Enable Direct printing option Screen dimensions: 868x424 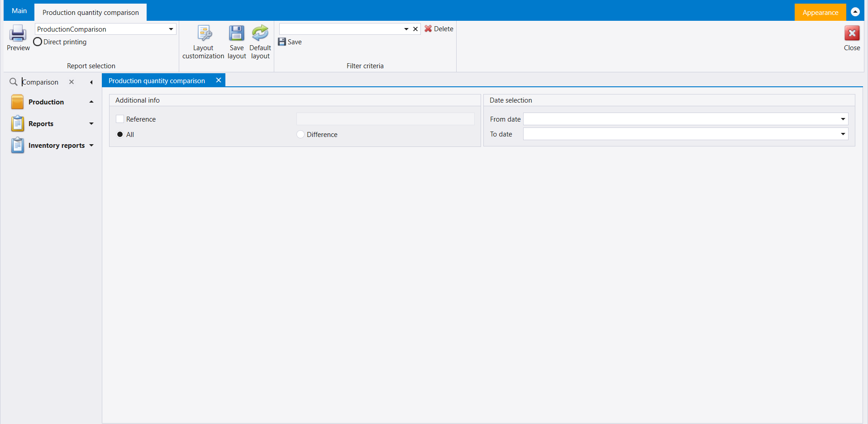coord(38,42)
